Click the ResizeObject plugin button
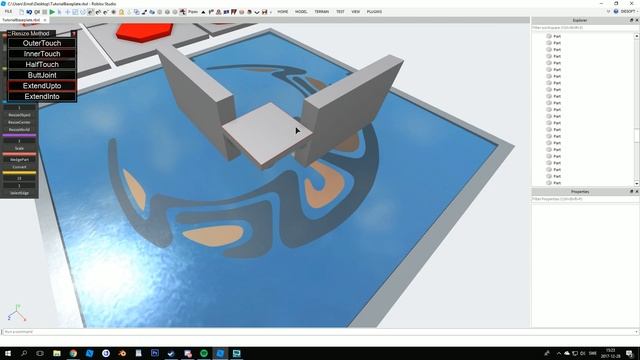 (19, 115)
